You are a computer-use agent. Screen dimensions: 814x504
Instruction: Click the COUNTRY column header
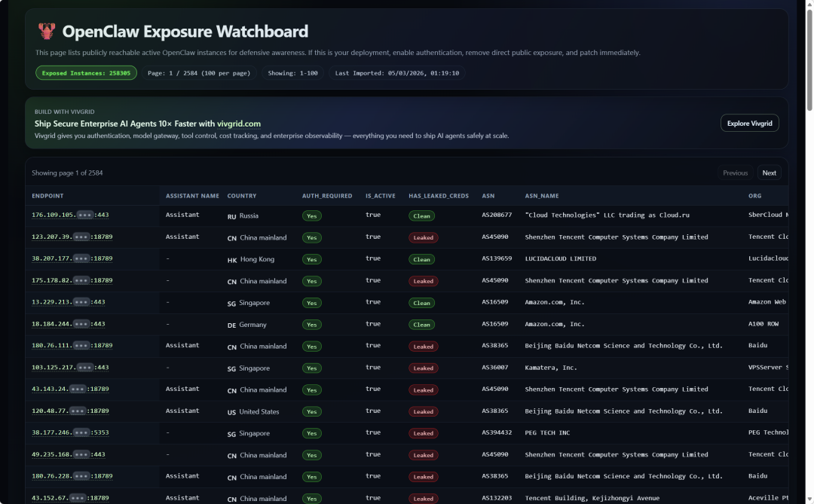click(242, 196)
